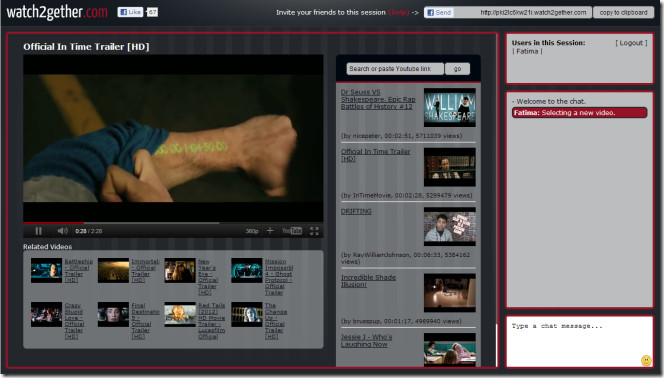
Task: Click the Type a chat message box
Action: (579, 342)
